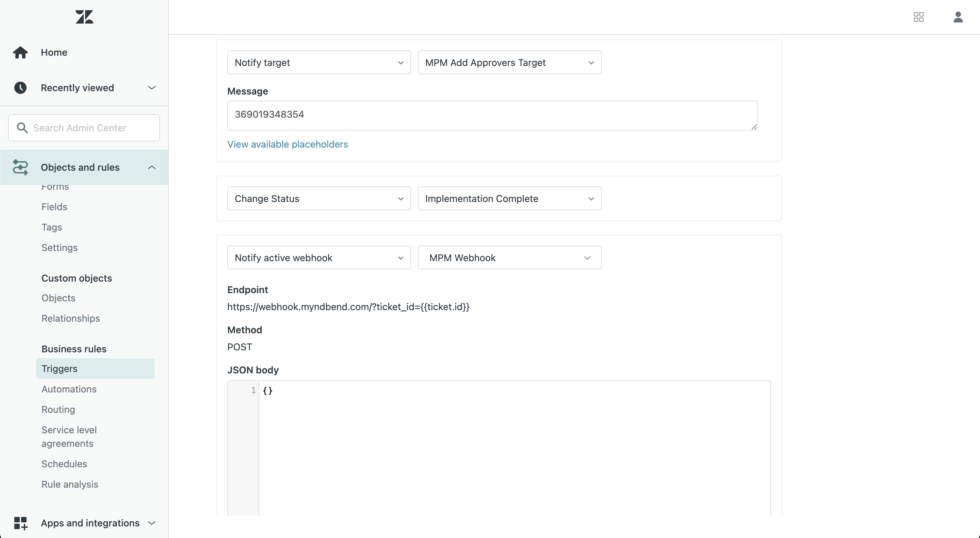This screenshot has height=538, width=980.
Task: Click the Message text area
Action: pos(492,116)
